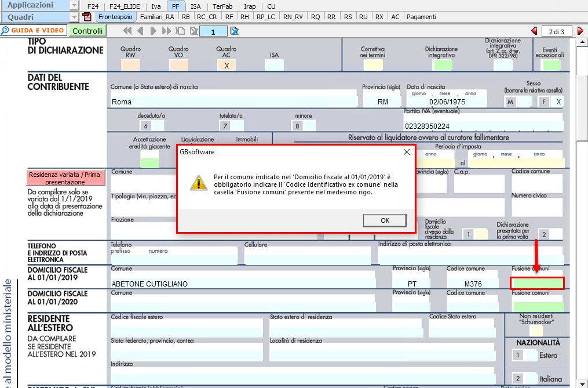This screenshot has height=388, width=588.
Task: Check the tutelato/a box 7
Action: click(x=238, y=126)
